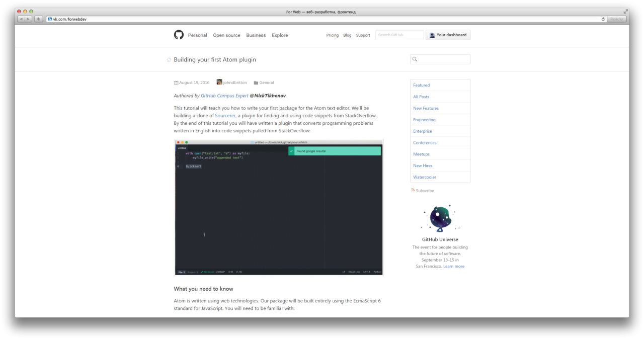This screenshot has width=644, height=339.
Task: Open the Blog link in header
Action: 347,35
